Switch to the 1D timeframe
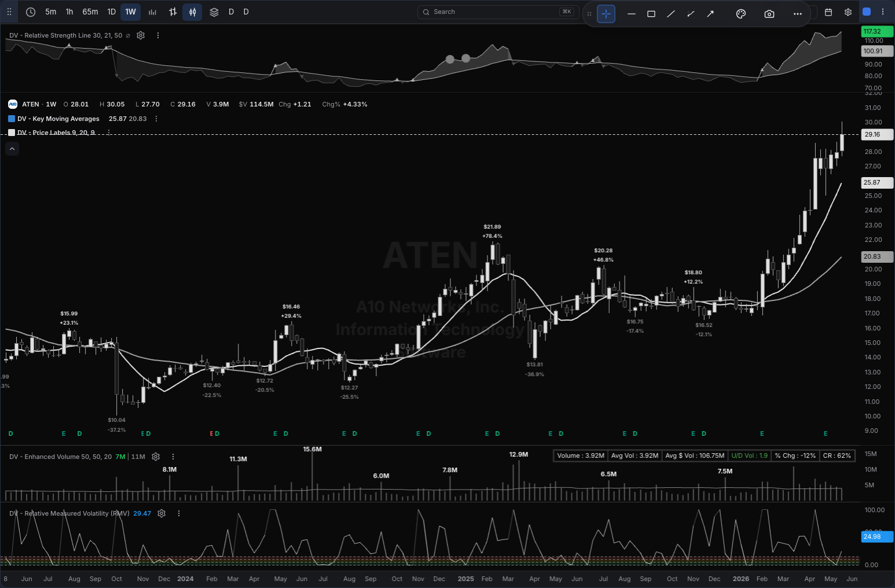Screen dimensions: 895x588 [x=112, y=12]
